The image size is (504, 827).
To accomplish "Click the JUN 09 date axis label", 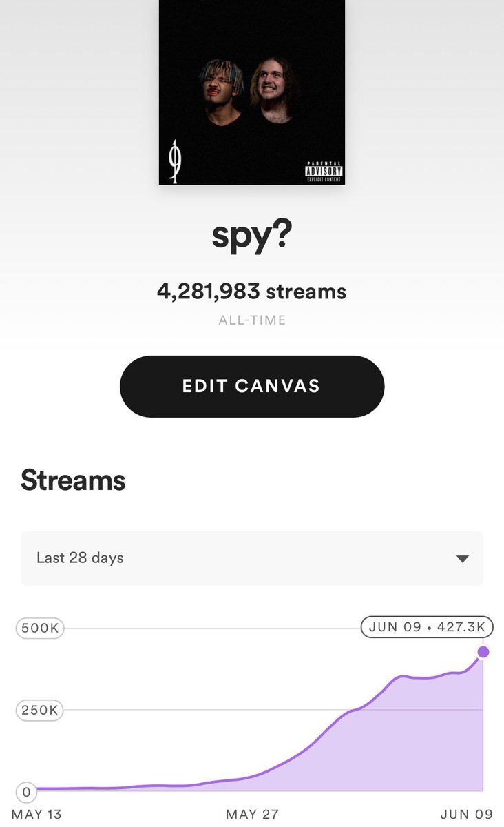I will [468, 815].
